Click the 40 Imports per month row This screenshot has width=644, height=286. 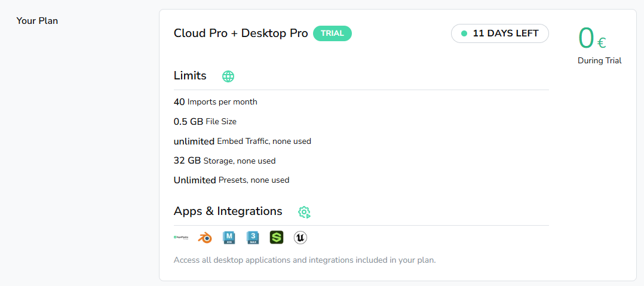[216, 102]
